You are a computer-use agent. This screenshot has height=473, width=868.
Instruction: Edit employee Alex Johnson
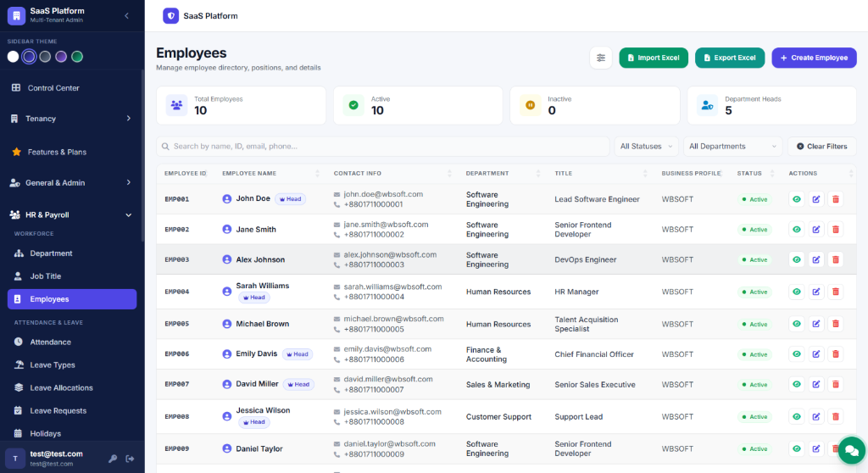coord(816,259)
